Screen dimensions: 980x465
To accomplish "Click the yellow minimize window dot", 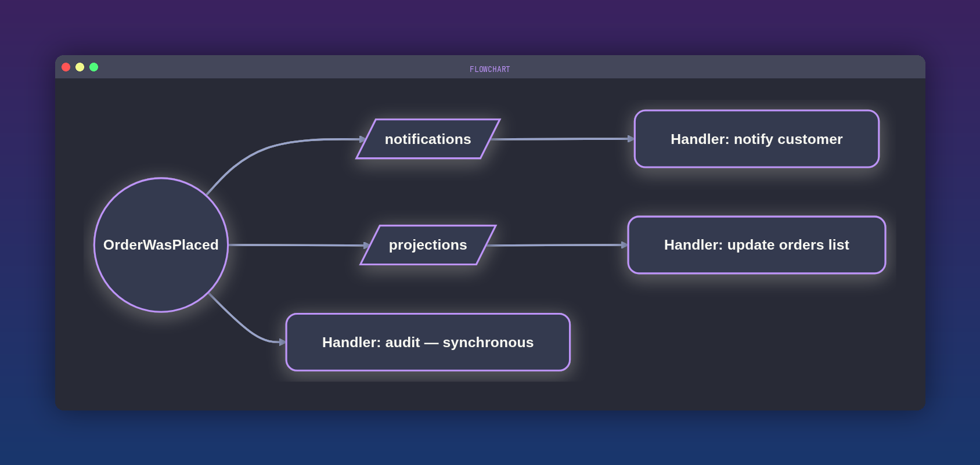I will pyautogui.click(x=80, y=67).
